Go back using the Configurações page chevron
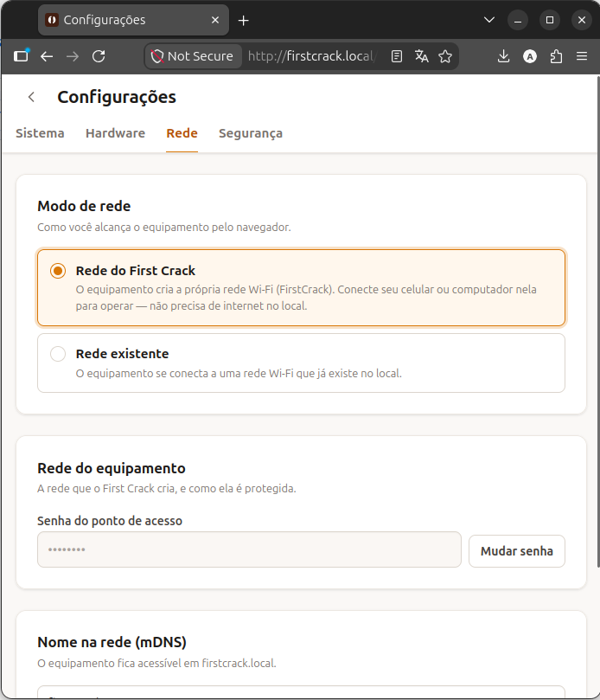The image size is (600, 700). (31, 97)
